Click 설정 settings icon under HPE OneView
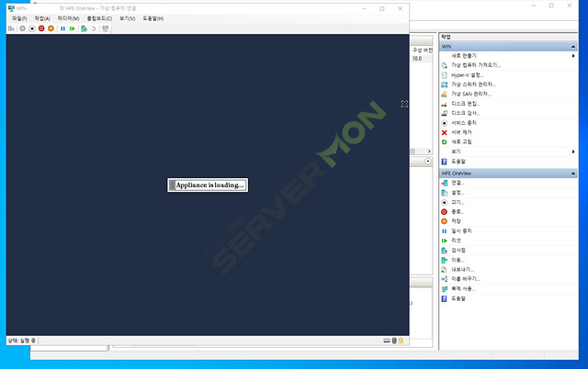This screenshot has width=588, height=369. (x=445, y=193)
